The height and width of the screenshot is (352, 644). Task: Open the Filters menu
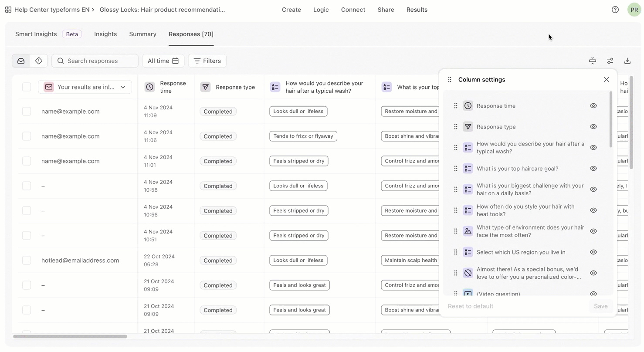click(207, 61)
